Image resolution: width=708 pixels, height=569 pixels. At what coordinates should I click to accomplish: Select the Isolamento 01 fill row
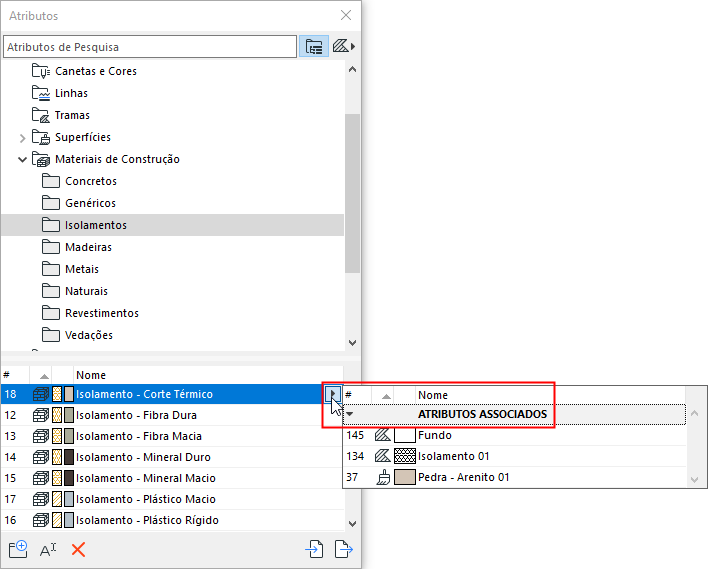point(515,456)
